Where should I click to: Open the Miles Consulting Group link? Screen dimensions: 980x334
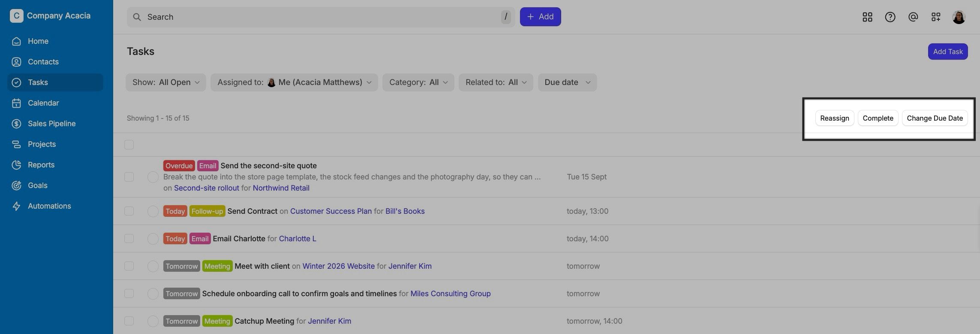(451, 294)
